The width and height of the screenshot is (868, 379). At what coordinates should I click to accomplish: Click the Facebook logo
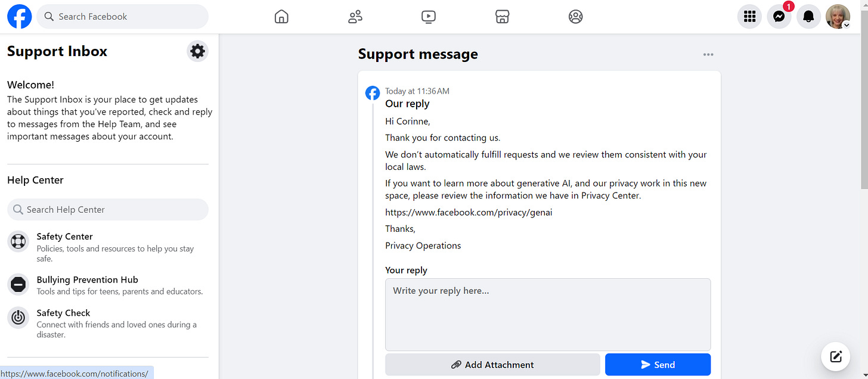tap(19, 17)
